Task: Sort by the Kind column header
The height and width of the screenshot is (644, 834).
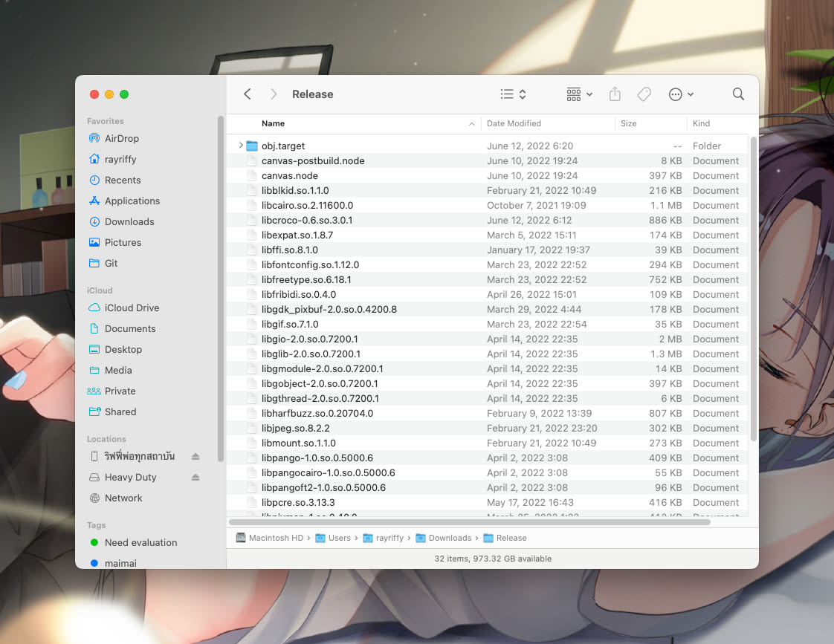Action: point(701,123)
